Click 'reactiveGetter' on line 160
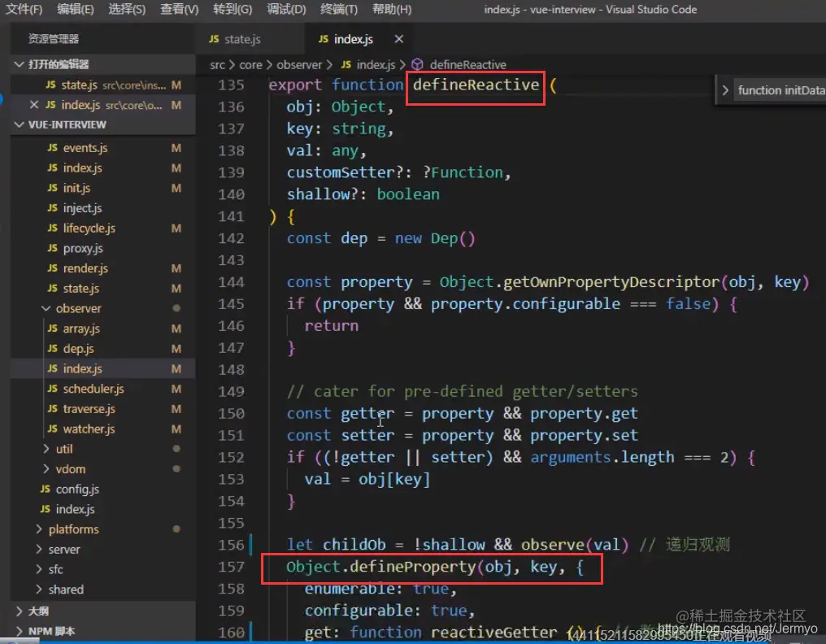The width and height of the screenshot is (826, 644). pos(493,632)
